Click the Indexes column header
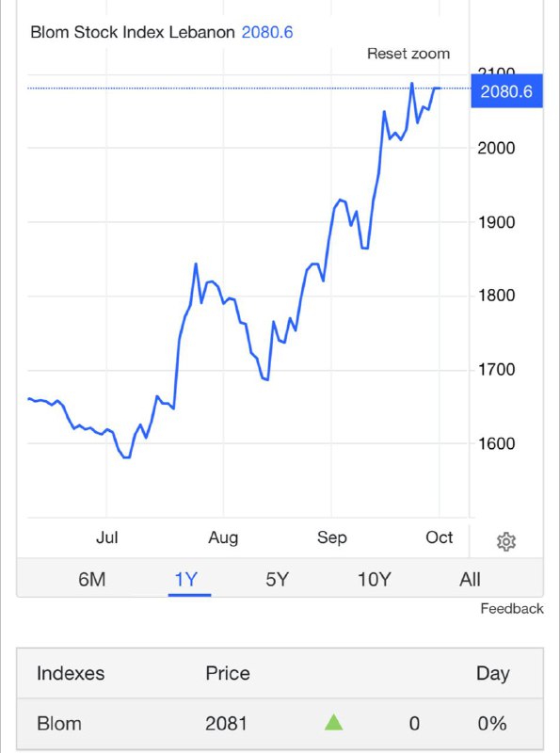Image resolution: width=560 pixels, height=753 pixels. pyautogui.click(x=71, y=673)
